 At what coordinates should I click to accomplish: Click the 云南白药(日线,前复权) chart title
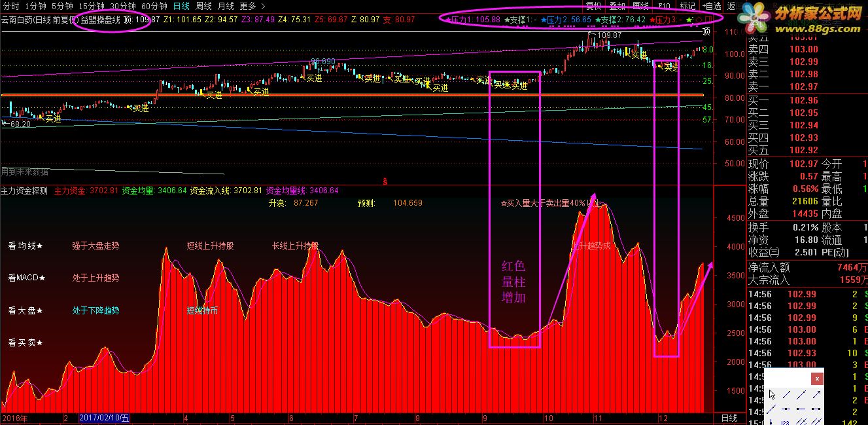(x=39, y=20)
